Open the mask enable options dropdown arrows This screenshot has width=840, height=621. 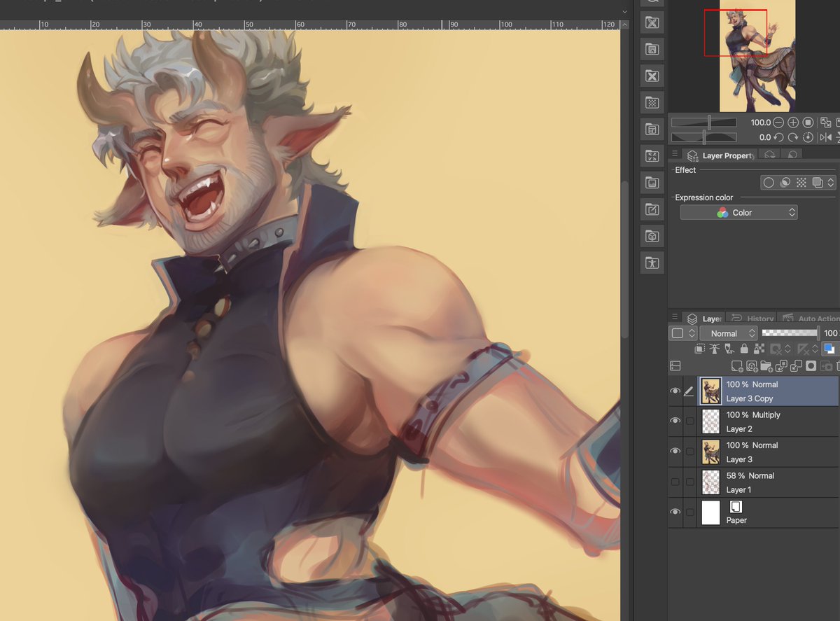coord(787,349)
